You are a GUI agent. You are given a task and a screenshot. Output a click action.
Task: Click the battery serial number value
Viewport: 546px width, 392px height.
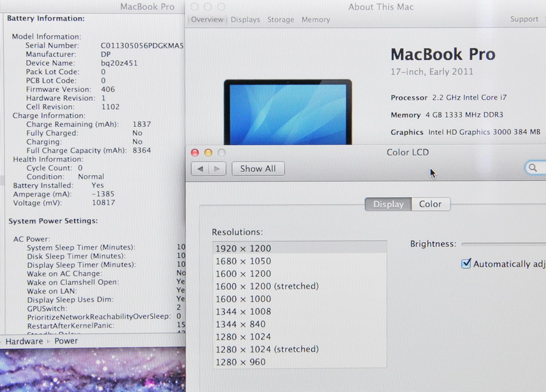pos(142,46)
